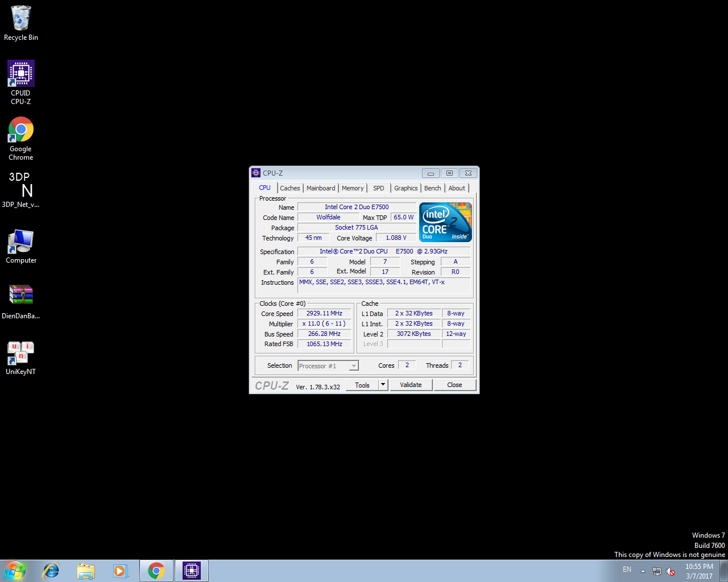Viewport: 728px width, 582px height.
Task: Switch to the Bench tab
Action: (433, 188)
